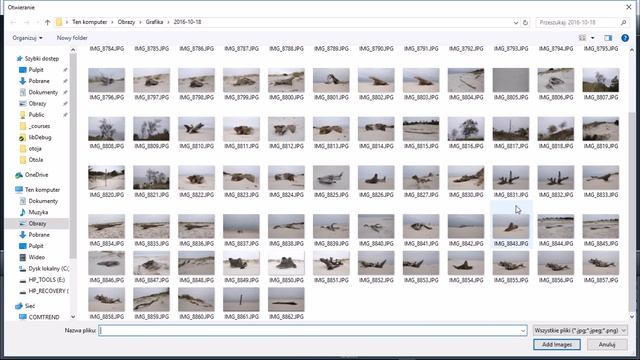Expand file name history dropdown arrow
This screenshot has height=360, width=640.
[523, 331]
